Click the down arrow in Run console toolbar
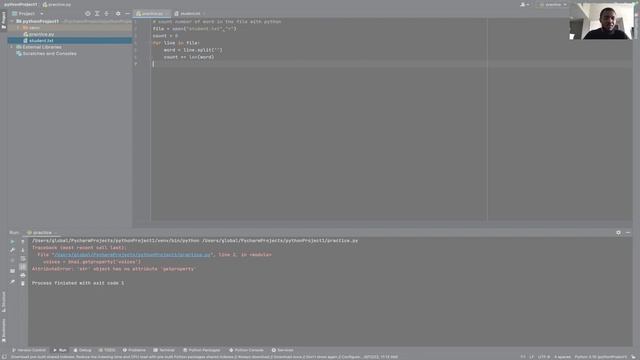The height and width of the screenshot is (360, 640). click(x=22, y=250)
